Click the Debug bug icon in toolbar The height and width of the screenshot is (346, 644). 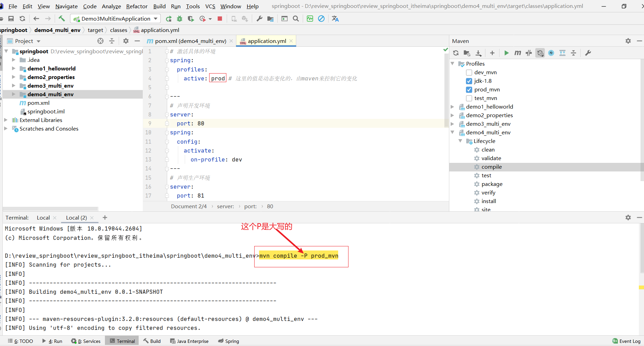tap(180, 19)
